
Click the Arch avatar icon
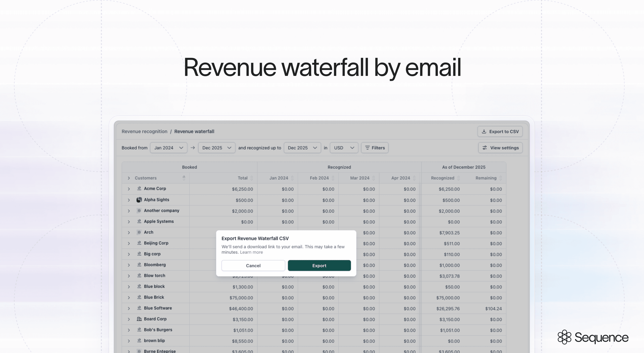pyautogui.click(x=139, y=232)
